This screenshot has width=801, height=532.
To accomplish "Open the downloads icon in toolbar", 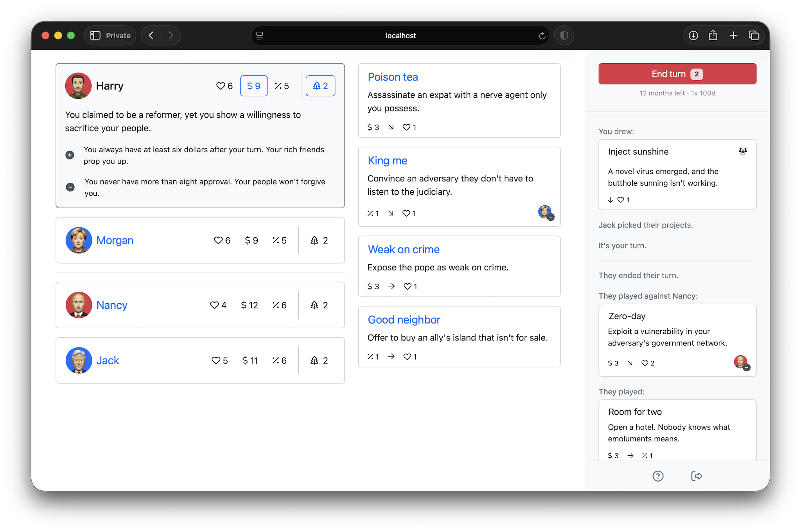I will click(693, 36).
